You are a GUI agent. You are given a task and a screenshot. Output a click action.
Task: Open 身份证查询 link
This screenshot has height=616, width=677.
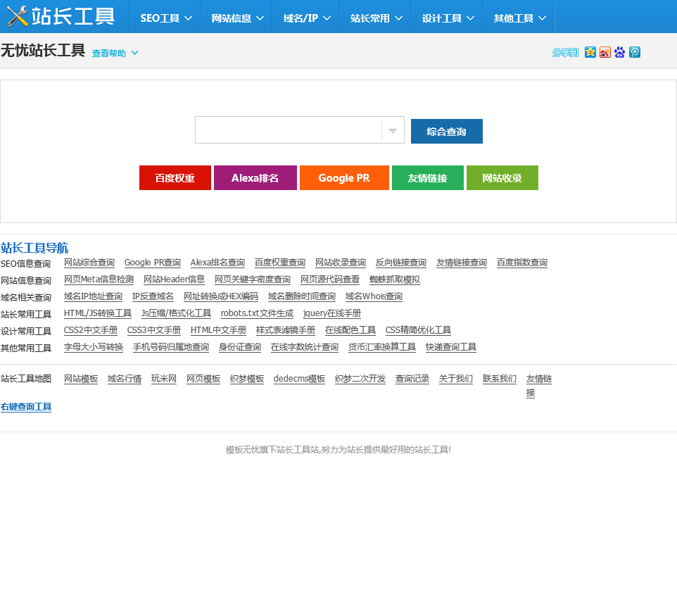pos(240,347)
